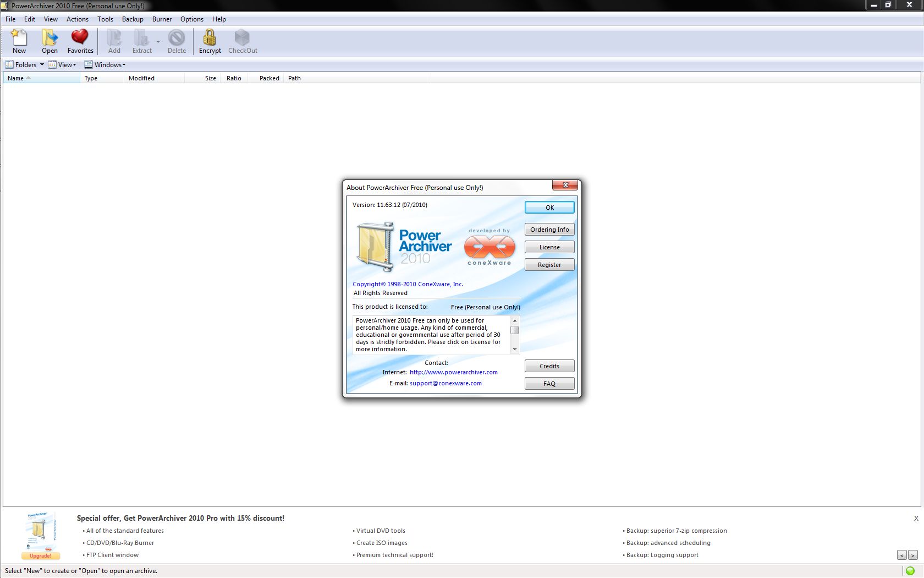Click the 'FTP Client window' feature text
The height and width of the screenshot is (578, 924).
112,555
